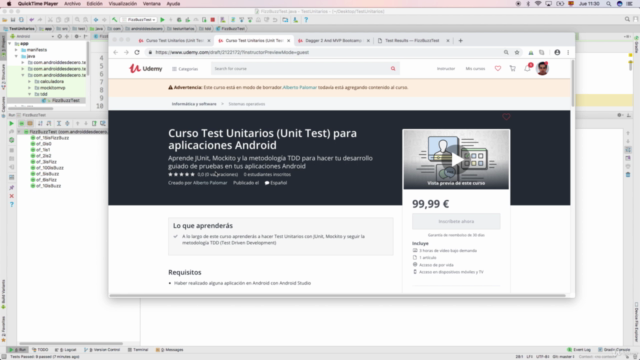Open a new browser tab
This screenshot has height=360, width=640.
point(460,40)
